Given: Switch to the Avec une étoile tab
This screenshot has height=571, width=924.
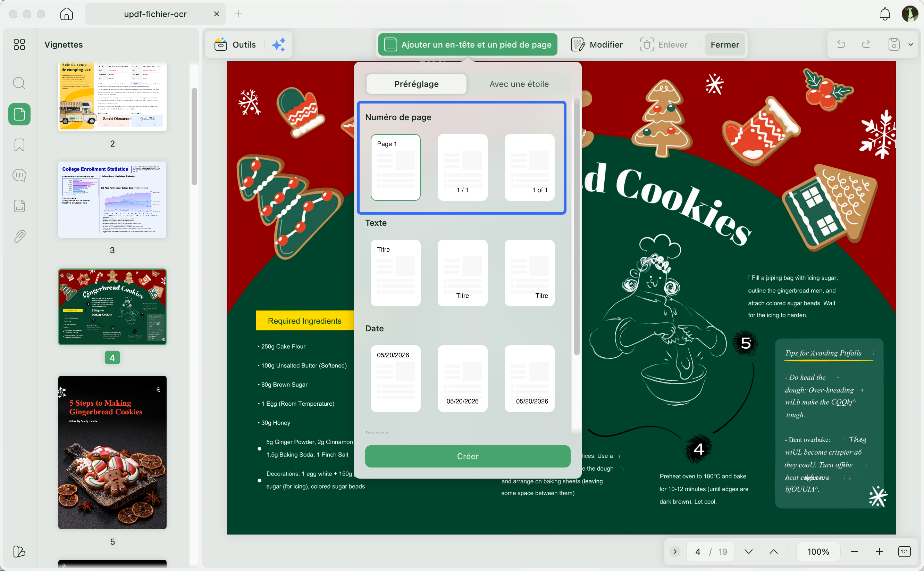Looking at the screenshot, I should 519,84.
